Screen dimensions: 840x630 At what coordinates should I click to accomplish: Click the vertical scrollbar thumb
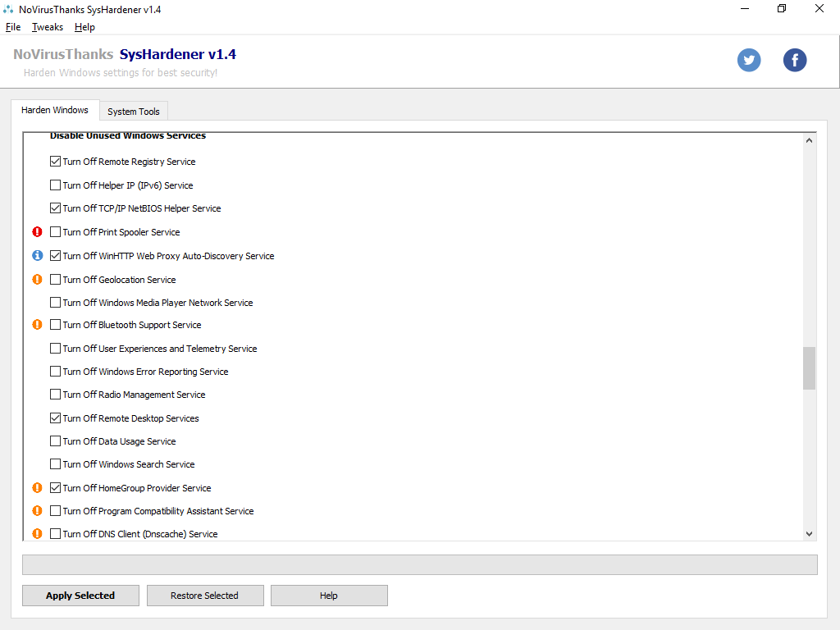[809, 368]
